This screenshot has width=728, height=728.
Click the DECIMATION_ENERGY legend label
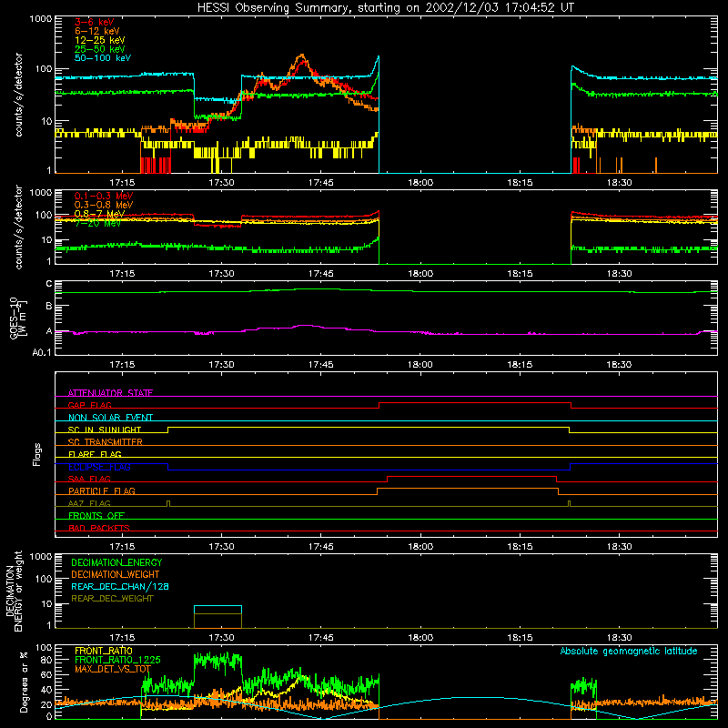(x=116, y=562)
